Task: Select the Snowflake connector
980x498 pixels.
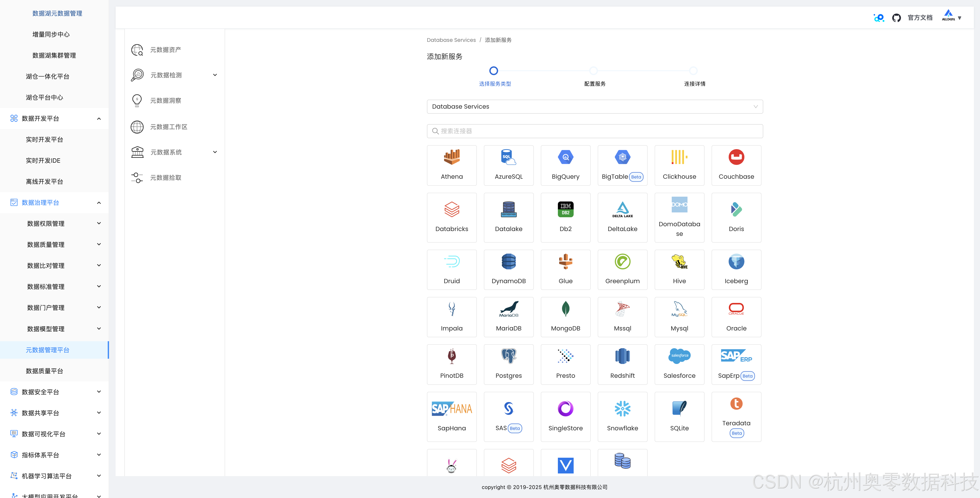Action: pyautogui.click(x=622, y=417)
